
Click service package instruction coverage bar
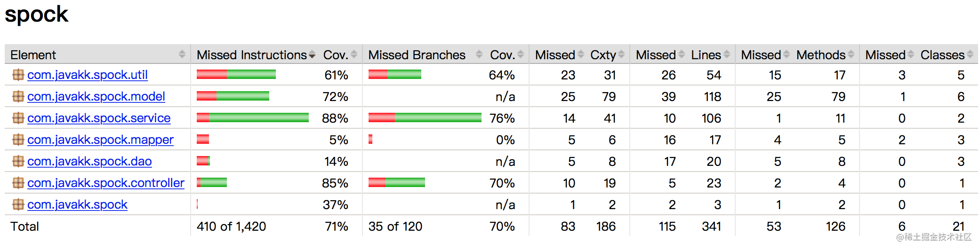tap(253, 117)
